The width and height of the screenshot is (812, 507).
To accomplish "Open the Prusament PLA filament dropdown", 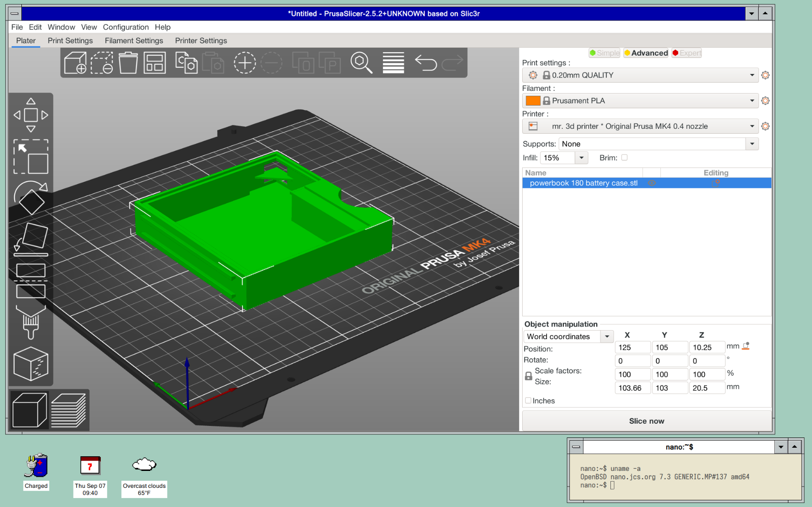I will (640, 101).
